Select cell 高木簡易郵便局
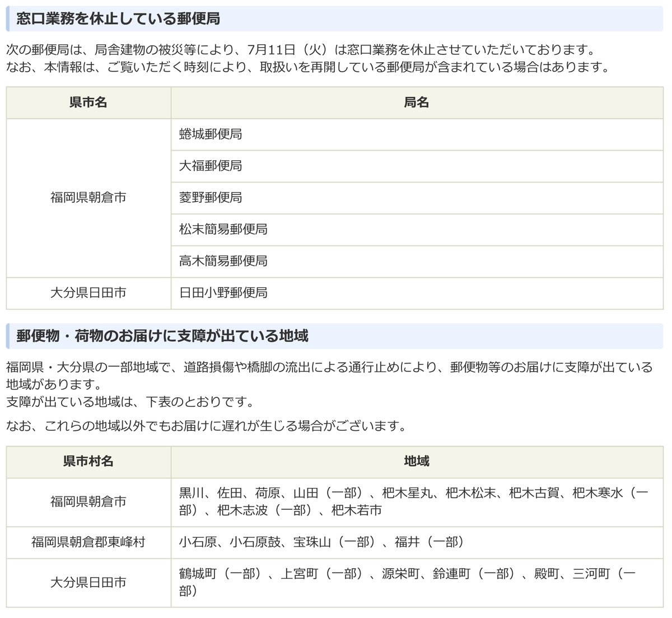 [417, 261]
